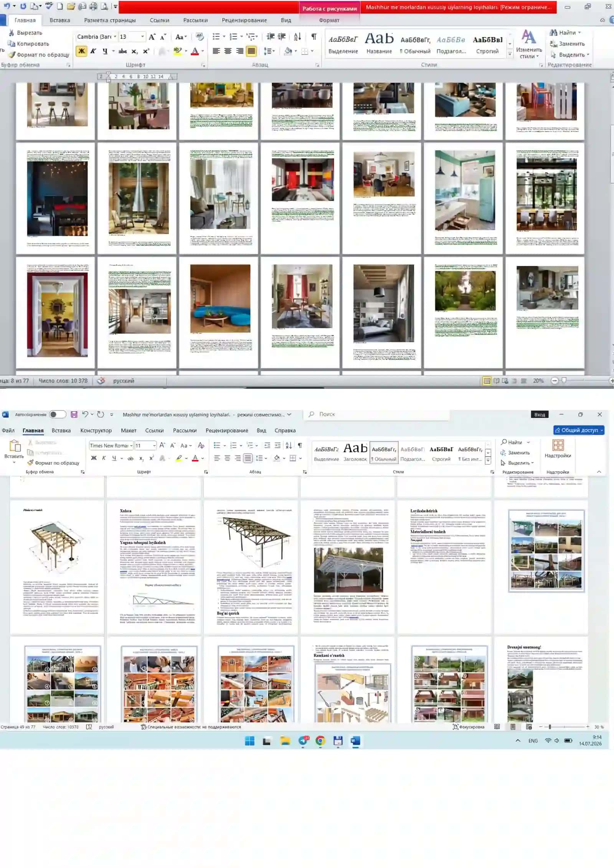Click print layout view icon in upper Word status bar

(x=487, y=381)
